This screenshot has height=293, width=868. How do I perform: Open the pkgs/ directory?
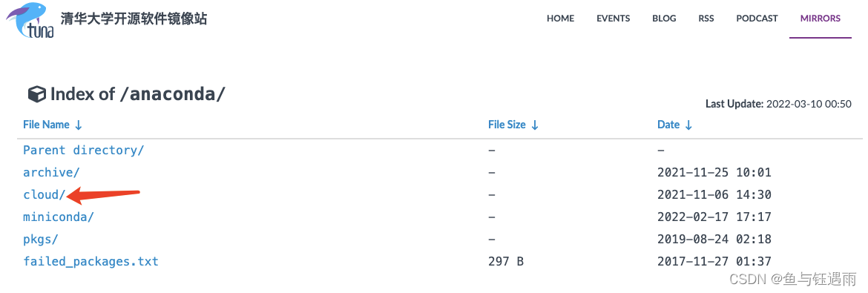pyautogui.click(x=40, y=240)
